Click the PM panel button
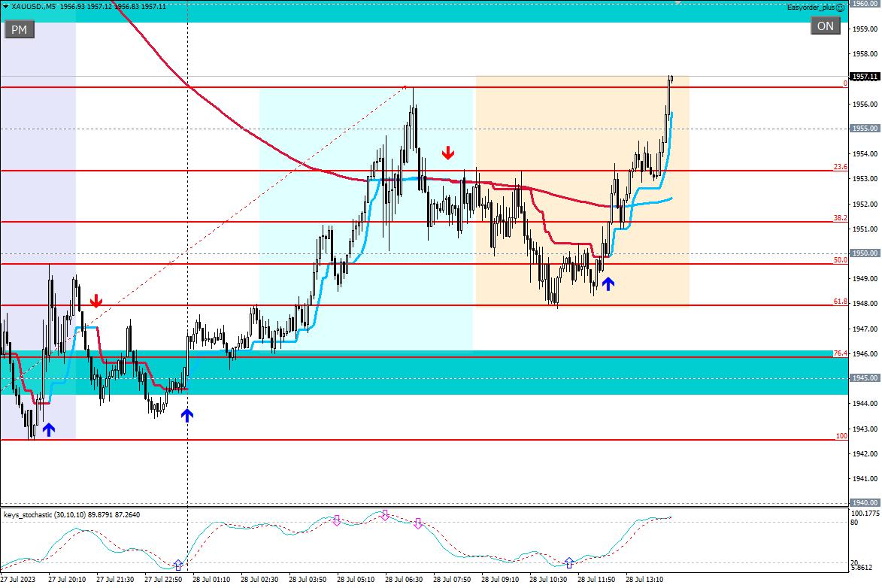The height and width of the screenshot is (588, 882). (x=19, y=29)
